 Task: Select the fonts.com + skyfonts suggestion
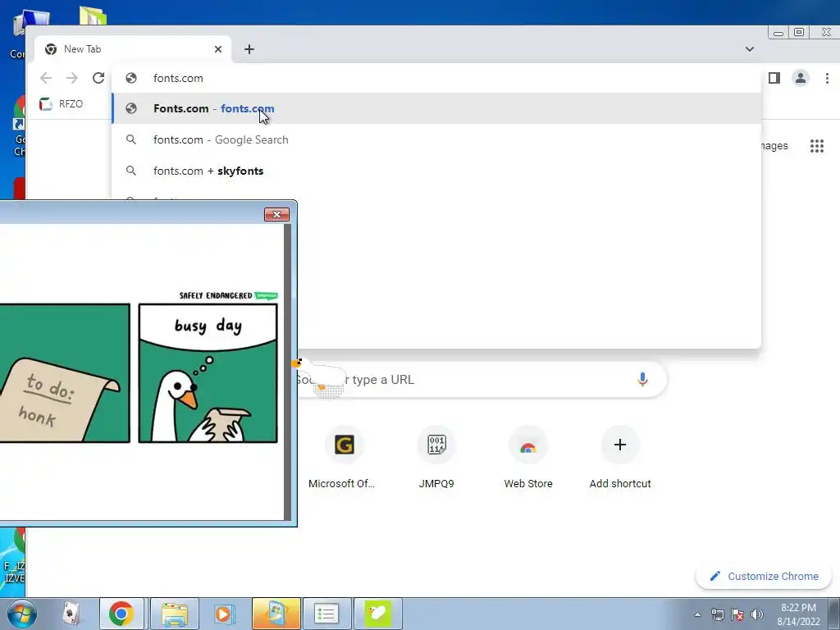[436, 171]
